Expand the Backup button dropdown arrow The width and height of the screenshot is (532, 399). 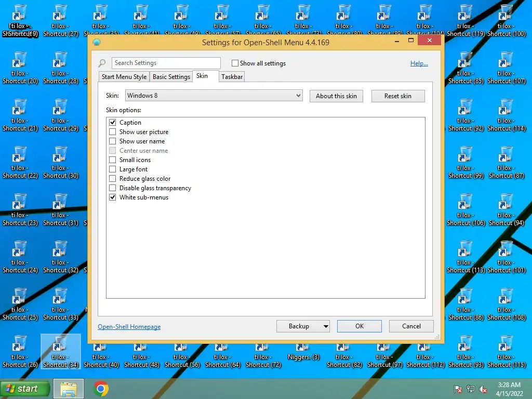point(325,326)
